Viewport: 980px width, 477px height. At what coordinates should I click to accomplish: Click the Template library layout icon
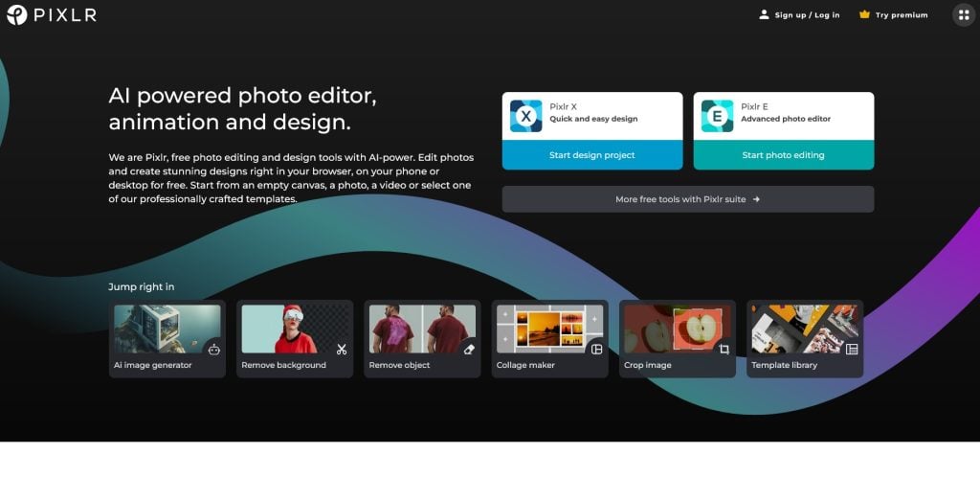point(852,350)
